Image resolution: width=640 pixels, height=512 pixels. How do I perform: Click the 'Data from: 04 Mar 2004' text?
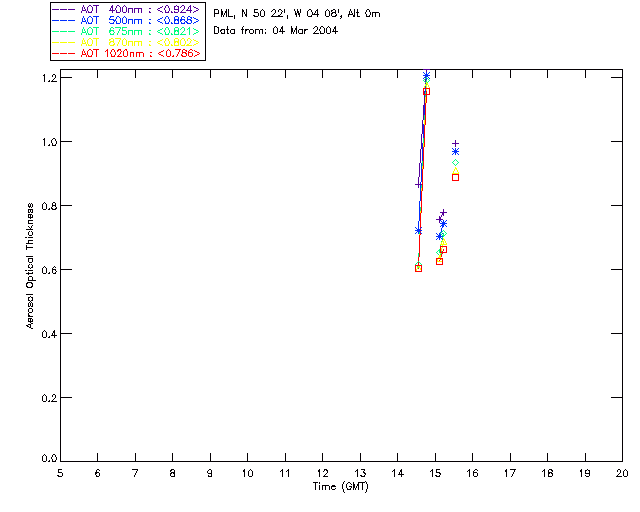coord(276,31)
